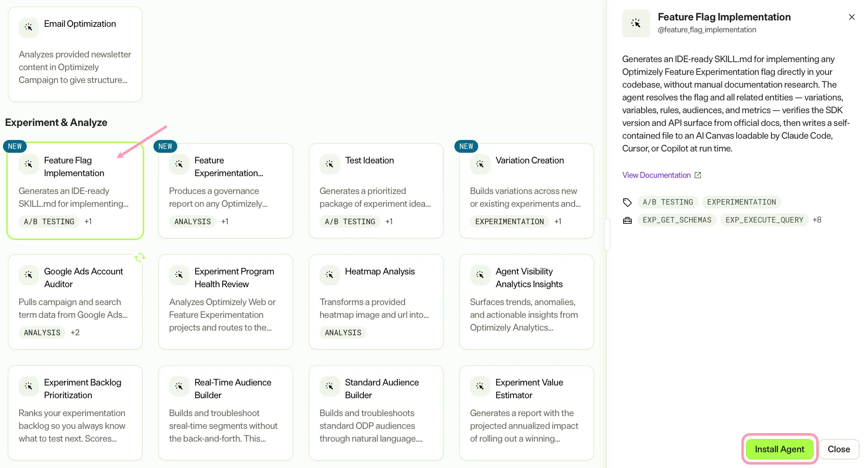The image size is (868, 468).
Task: Click the "Google Ads Account Auditor" card title
Action: coord(83,278)
